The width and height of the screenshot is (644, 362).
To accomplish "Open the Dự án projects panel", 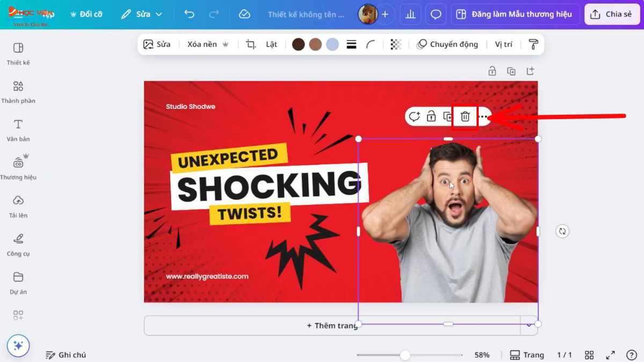I will pos(18,283).
